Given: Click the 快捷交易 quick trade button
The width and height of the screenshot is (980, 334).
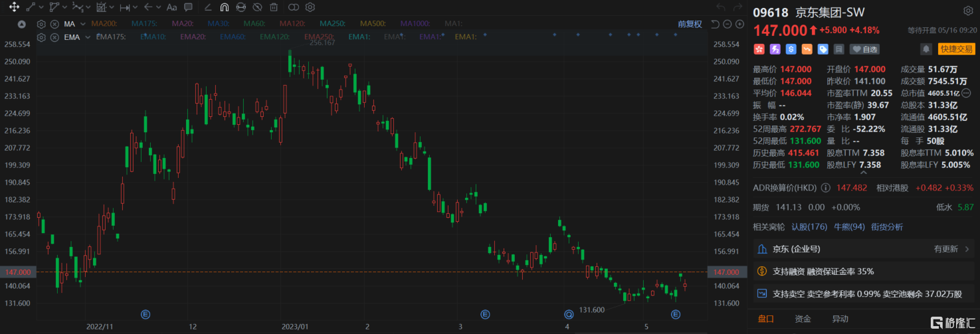Looking at the screenshot, I should click(956, 48).
